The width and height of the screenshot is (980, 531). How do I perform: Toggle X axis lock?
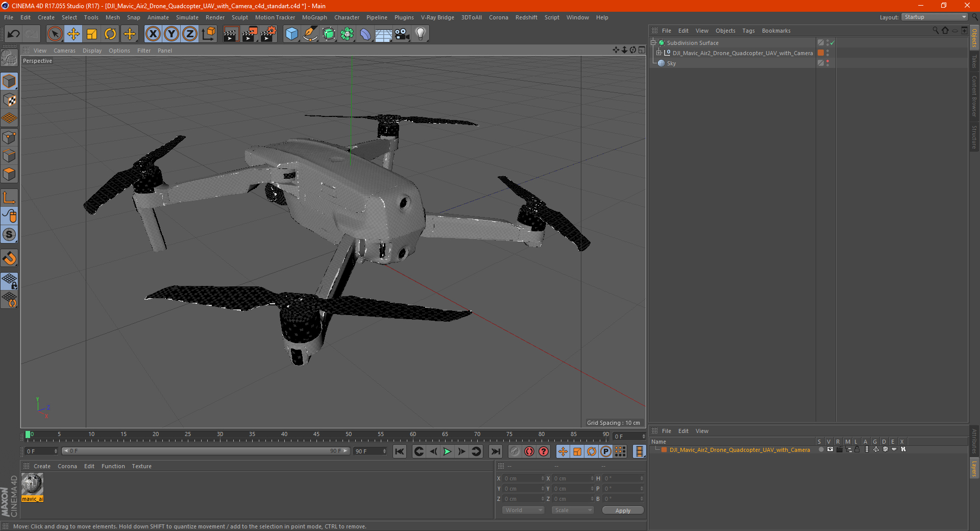153,34
